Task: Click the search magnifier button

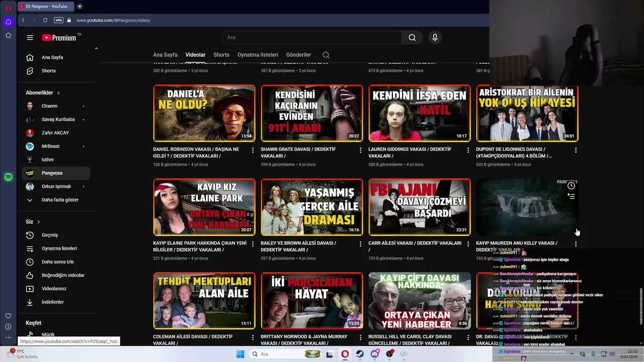Action: pyautogui.click(x=412, y=38)
